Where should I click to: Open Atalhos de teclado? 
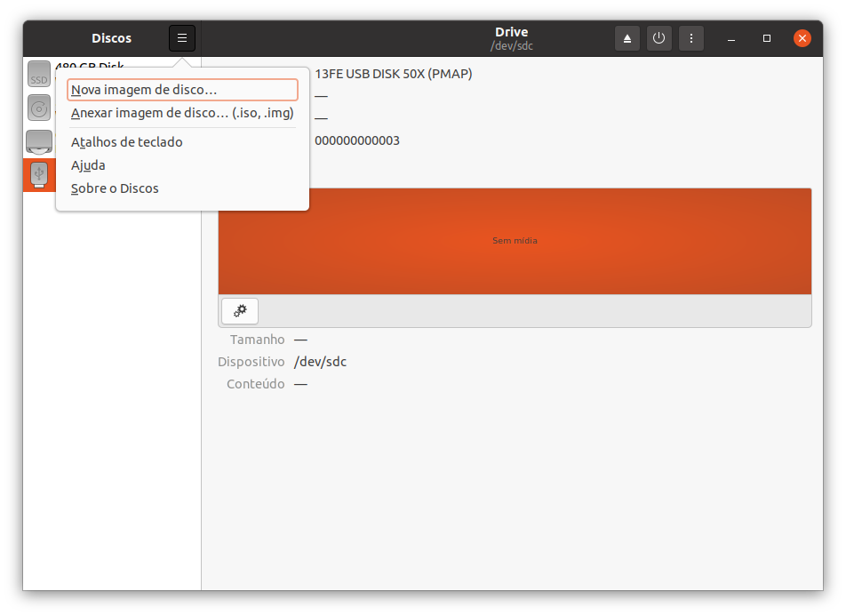tap(182, 142)
